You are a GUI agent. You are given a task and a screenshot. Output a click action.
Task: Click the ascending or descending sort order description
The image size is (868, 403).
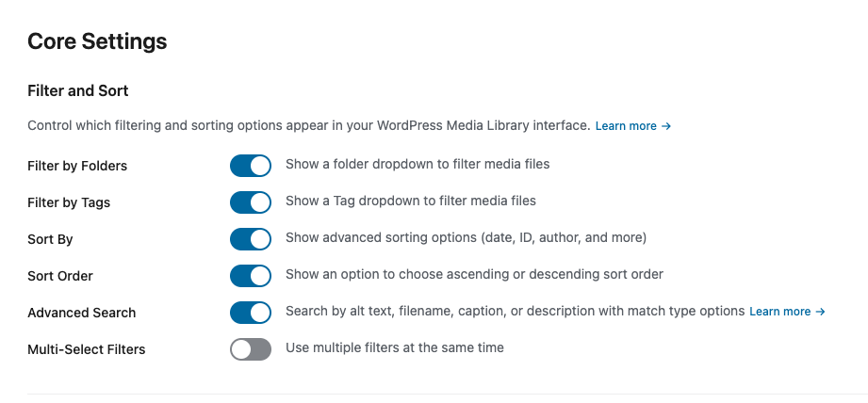point(474,274)
